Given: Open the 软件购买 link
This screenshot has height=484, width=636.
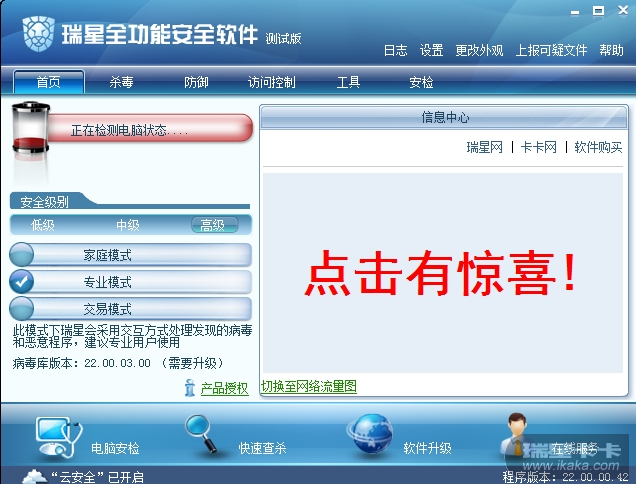Looking at the screenshot, I should tap(598, 147).
